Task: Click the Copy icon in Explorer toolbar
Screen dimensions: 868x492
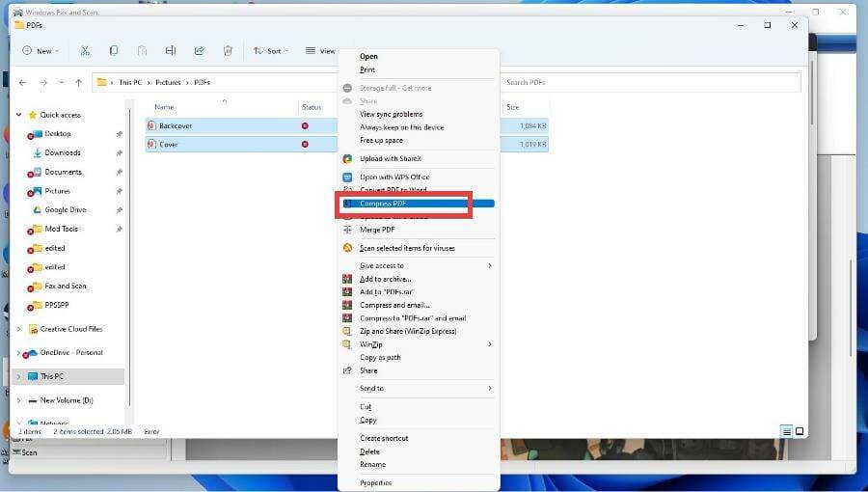Action: coord(114,51)
